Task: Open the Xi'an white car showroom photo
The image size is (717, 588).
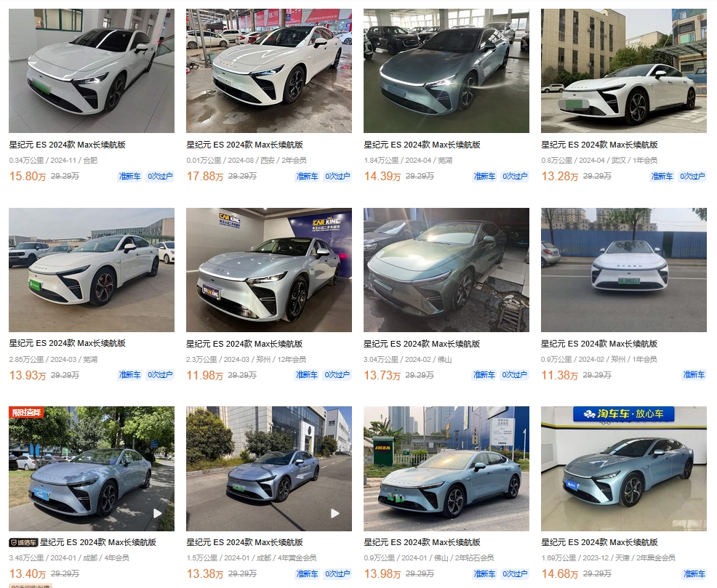Action: pos(269,71)
